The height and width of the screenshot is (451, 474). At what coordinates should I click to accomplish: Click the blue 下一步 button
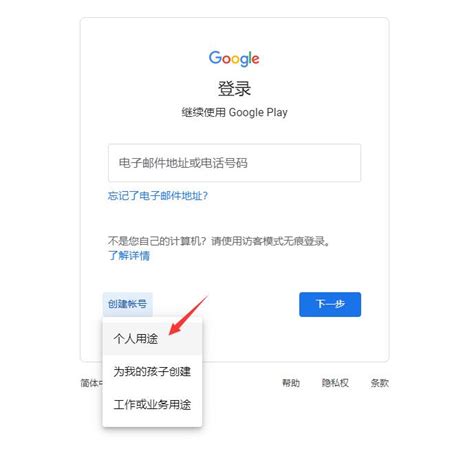[330, 304]
